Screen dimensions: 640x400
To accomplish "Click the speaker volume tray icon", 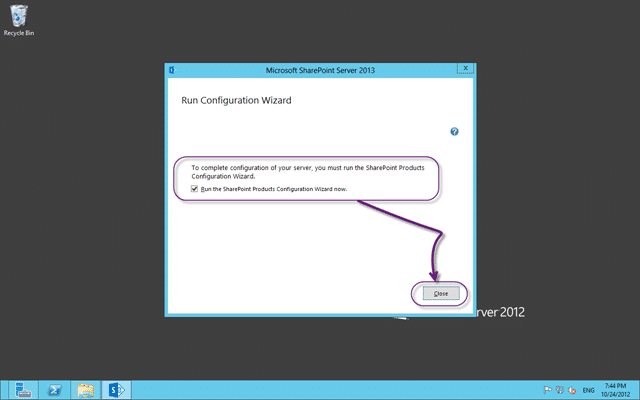I will [572, 391].
